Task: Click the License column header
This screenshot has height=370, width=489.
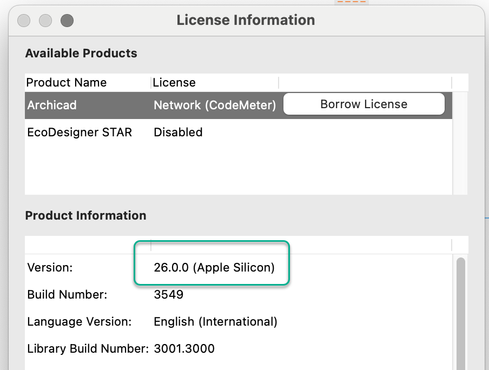Action: (x=174, y=82)
